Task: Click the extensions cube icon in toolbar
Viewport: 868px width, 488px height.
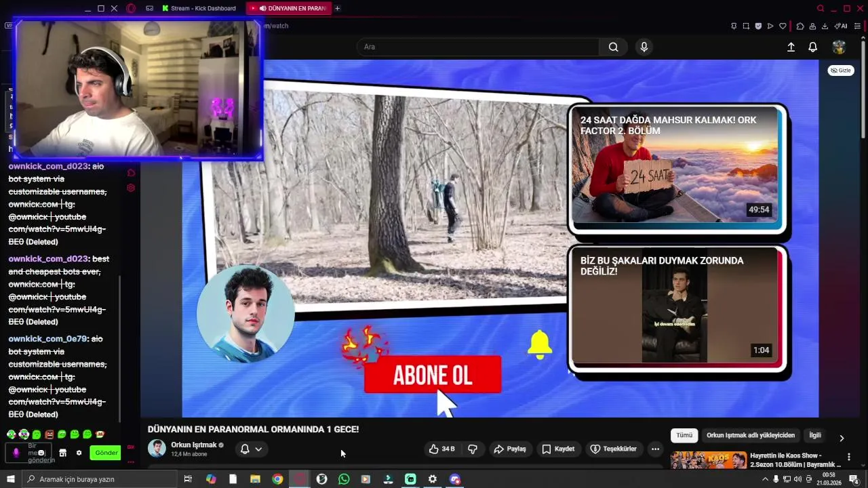Action: coord(800,26)
